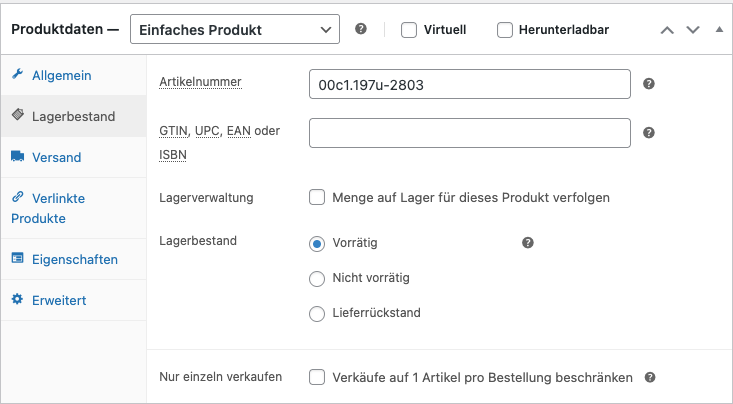The image size is (733, 404).
Task: Enable the Virtuell checkbox
Action: [409, 30]
